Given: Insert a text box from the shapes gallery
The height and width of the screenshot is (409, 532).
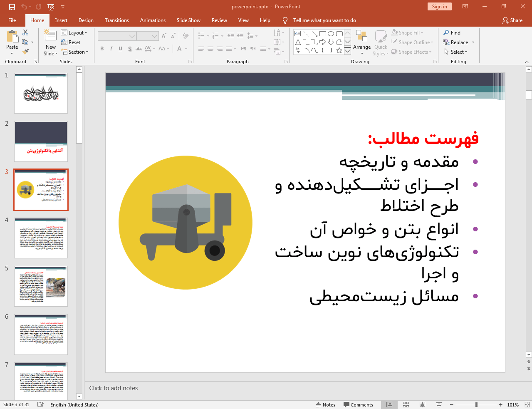Looking at the screenshot, I should coord(297,33).
